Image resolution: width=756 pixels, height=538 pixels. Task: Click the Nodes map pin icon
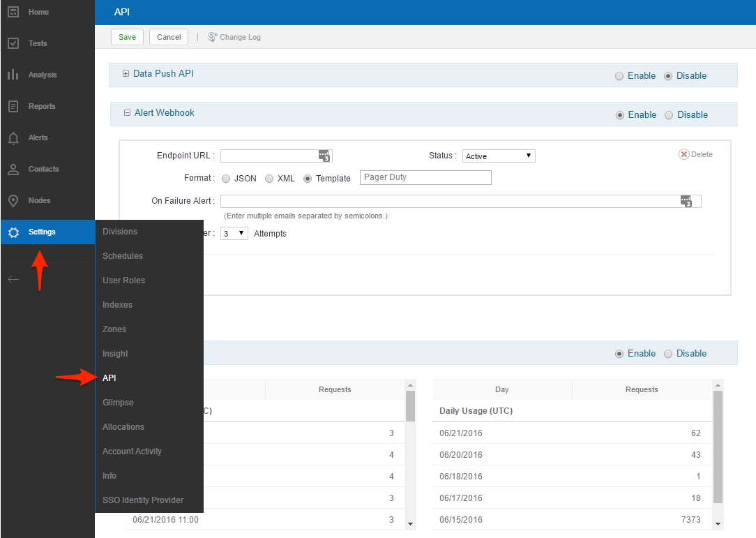click(x=13, y=201)
